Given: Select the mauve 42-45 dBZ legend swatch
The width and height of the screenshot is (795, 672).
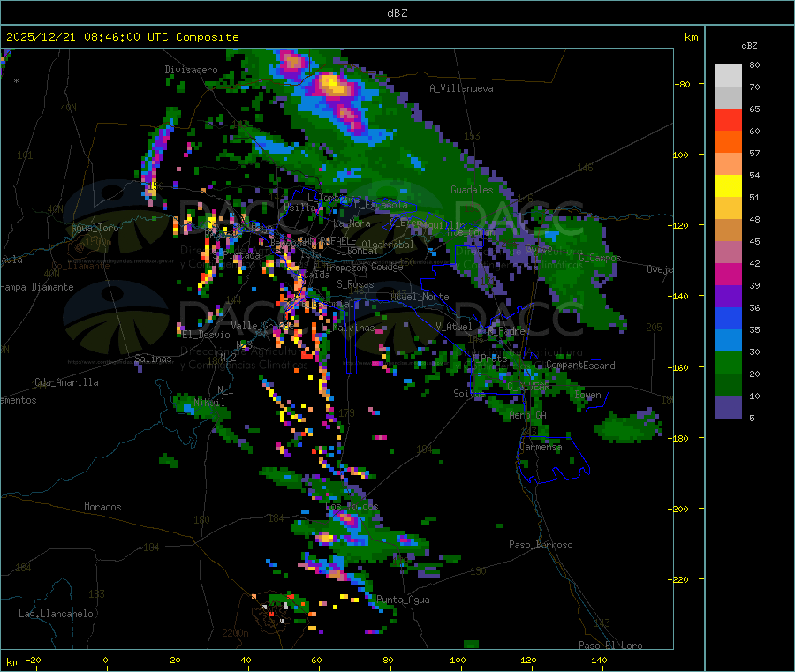Looking at the screenshot, I should [728, 253].
